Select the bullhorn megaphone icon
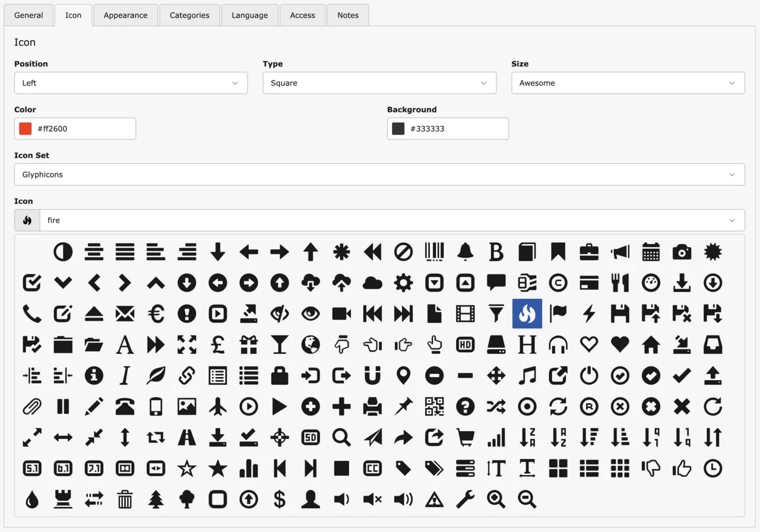This screenshot has height=532, width=760. (620, 252)
